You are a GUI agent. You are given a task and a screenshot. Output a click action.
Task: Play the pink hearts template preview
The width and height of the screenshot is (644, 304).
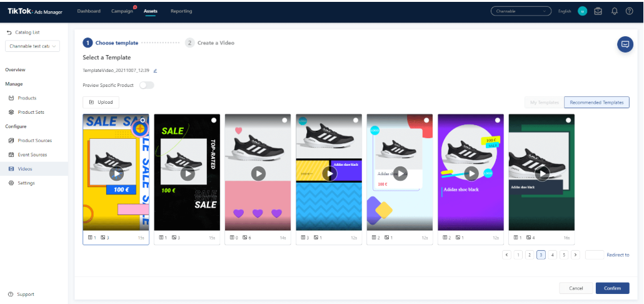[258, 174]
